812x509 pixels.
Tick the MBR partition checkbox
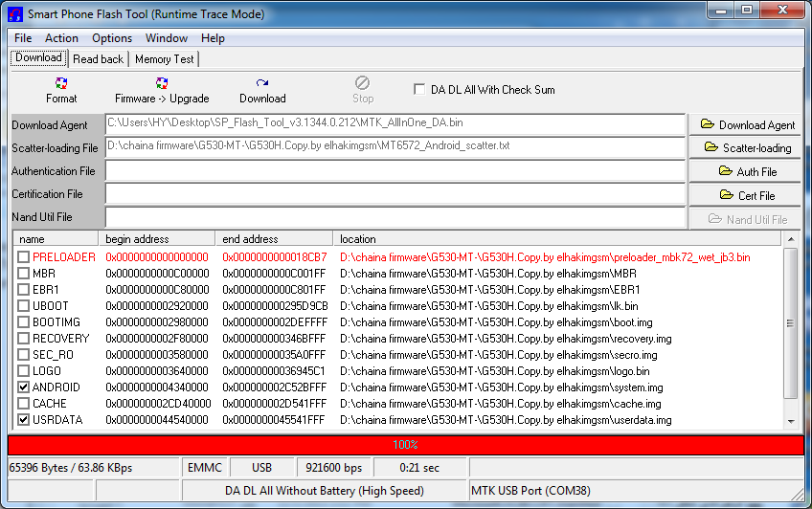[23, 273]
